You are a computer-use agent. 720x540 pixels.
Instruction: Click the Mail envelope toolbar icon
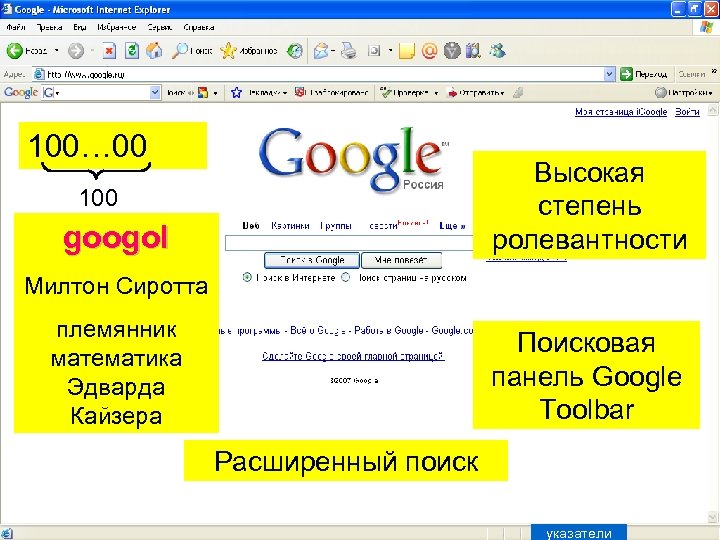(321, 51)
